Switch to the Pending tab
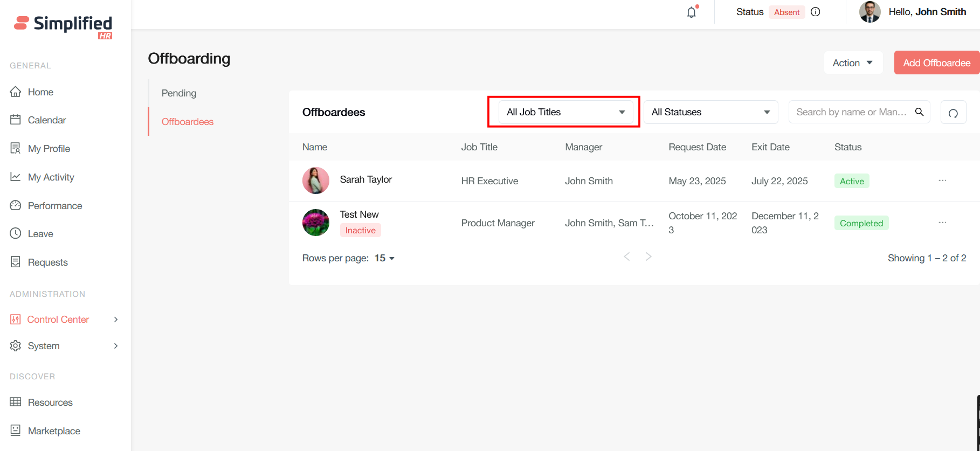 point(179,93)
